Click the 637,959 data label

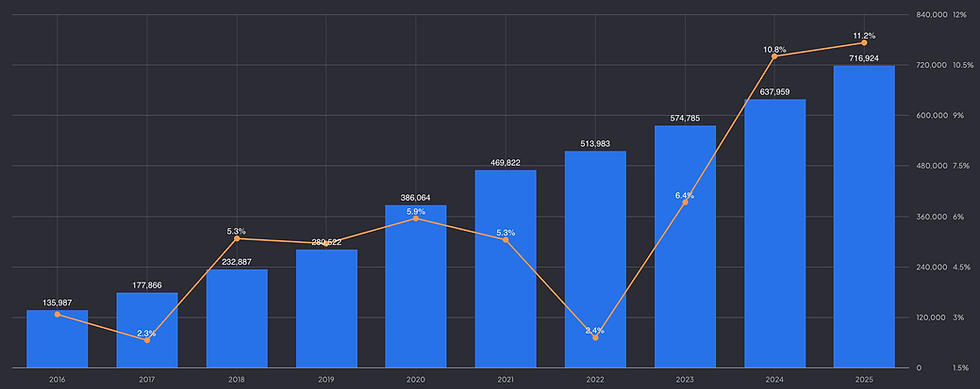coord(775,92)
